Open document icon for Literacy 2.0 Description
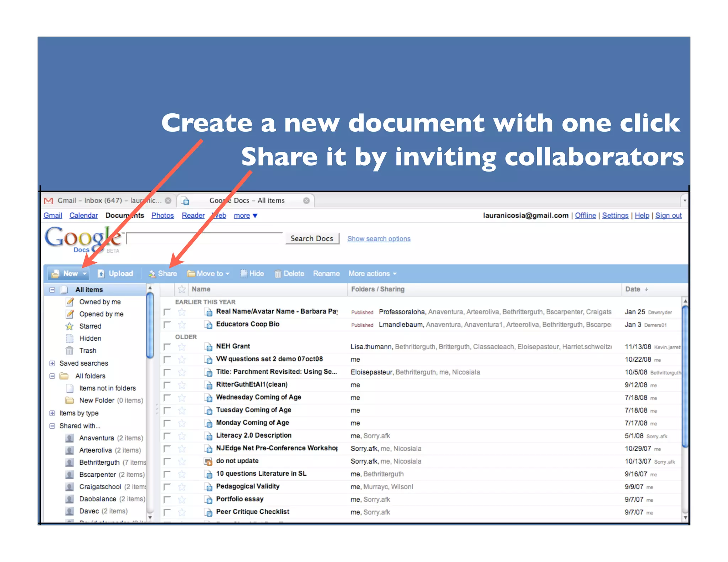This screenshot has height=562, width=728. [209, 436]
